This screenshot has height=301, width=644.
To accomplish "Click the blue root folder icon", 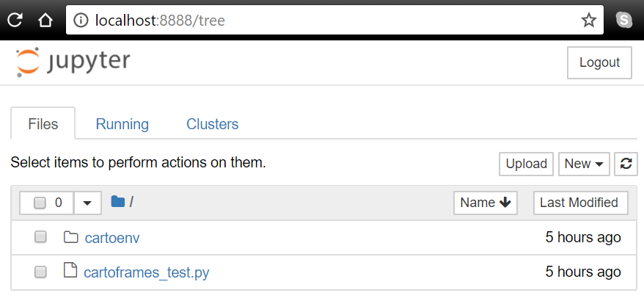I will pos(117,202).
